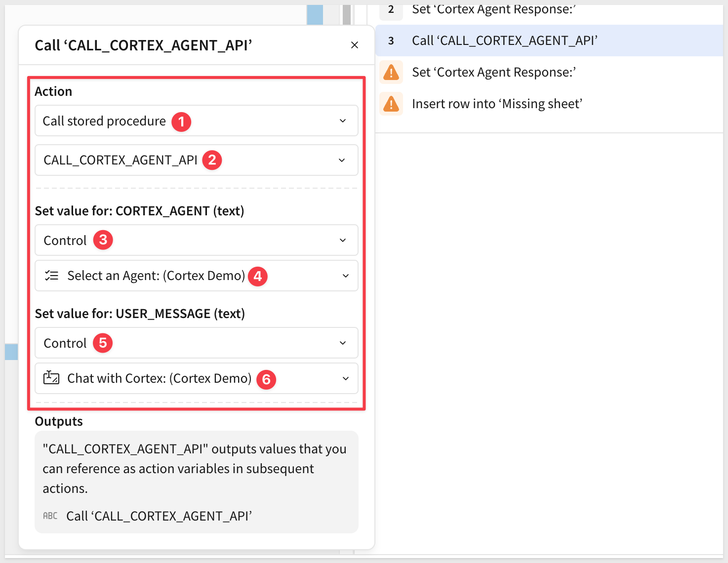Close the Call 'CALL_CORTEX_AGENT_API' panel
This screenshot has height=563, width=728.
[354, 45]
